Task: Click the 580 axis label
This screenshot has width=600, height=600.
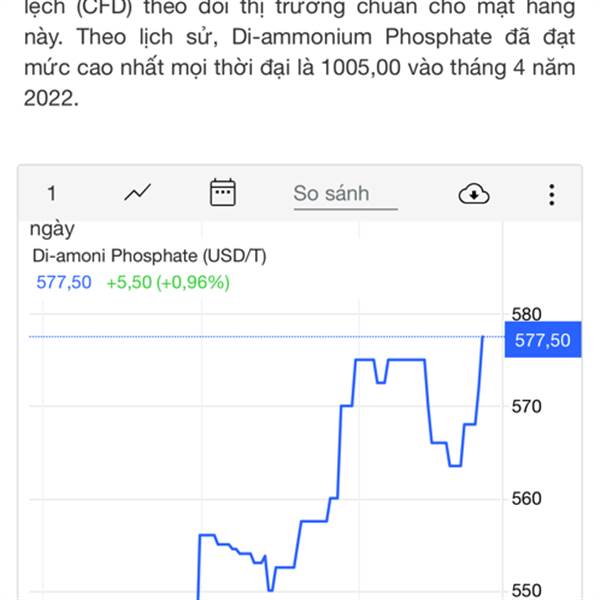Action: tap(526, 314)
